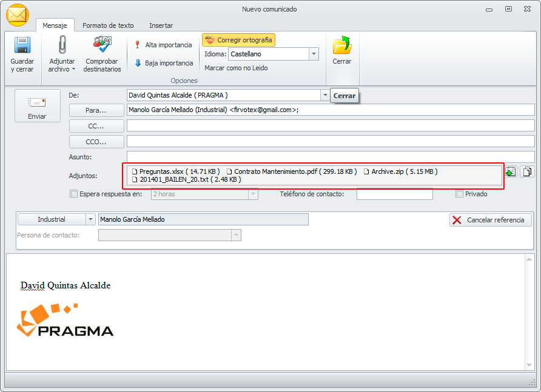Viewport: 541px width, 392px height.
Task: Tick the Privado checkbox
Action: tap(459, 194)
